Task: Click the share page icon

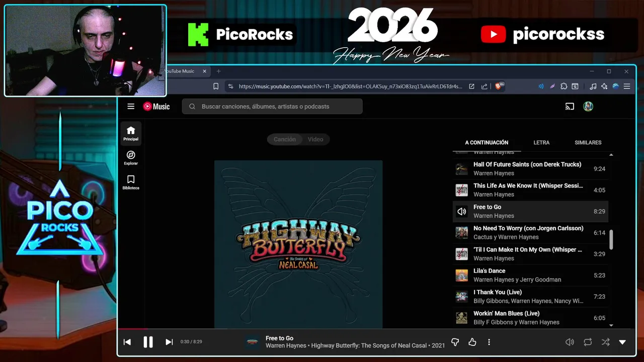Action: click(x=484, y=86)
